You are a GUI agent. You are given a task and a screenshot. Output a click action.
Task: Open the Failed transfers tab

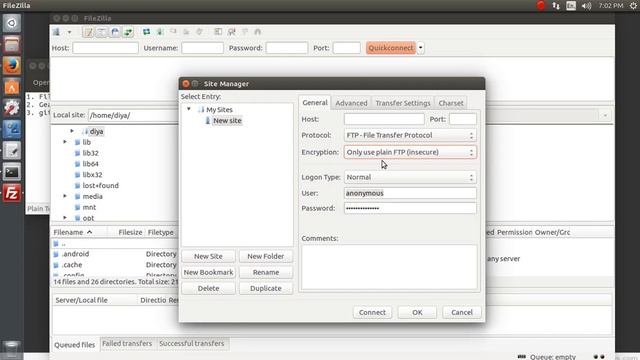coord(127,344)
